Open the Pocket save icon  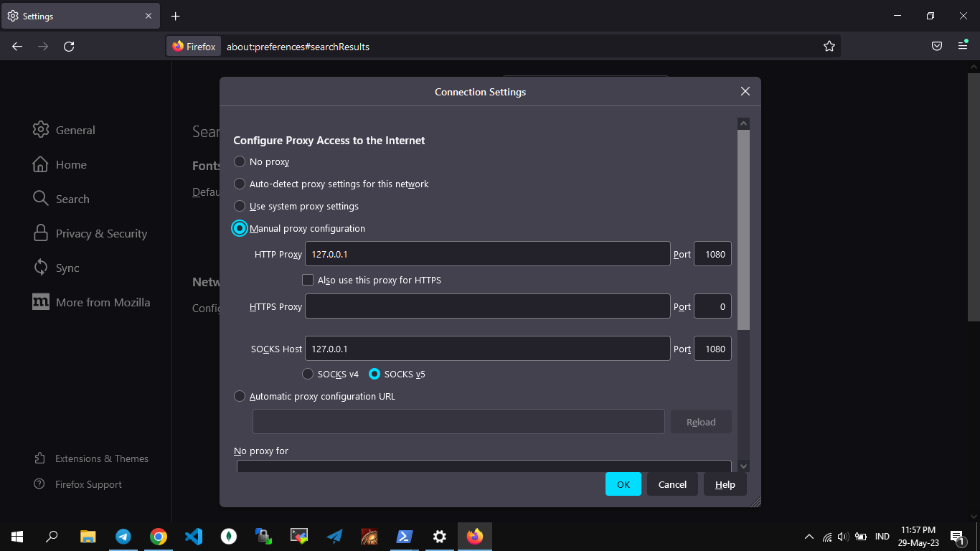click(937, 47)
